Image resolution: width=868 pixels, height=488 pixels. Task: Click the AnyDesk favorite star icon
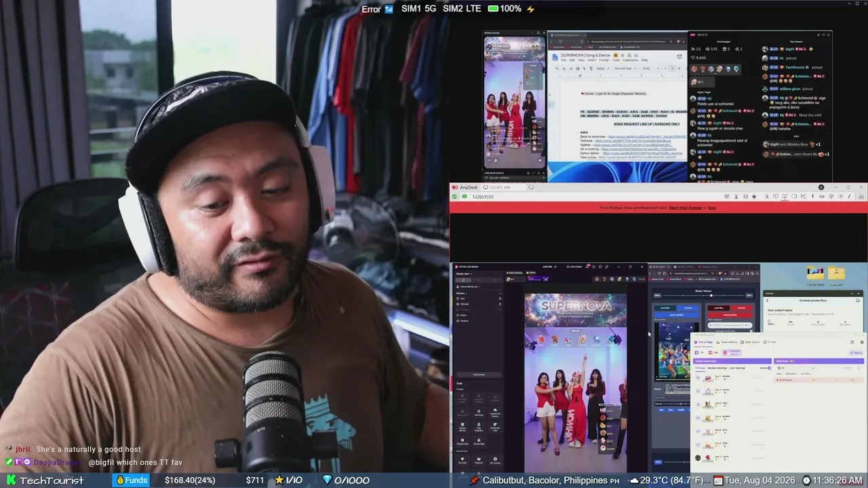pyautogui.click(x=754, y=197)
